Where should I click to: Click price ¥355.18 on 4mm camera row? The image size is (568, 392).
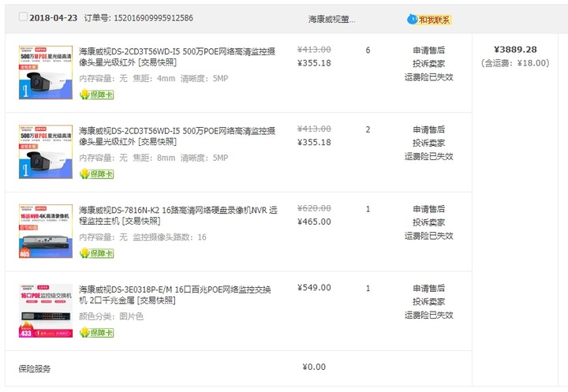pyautogui.click(x=314, y=63)
